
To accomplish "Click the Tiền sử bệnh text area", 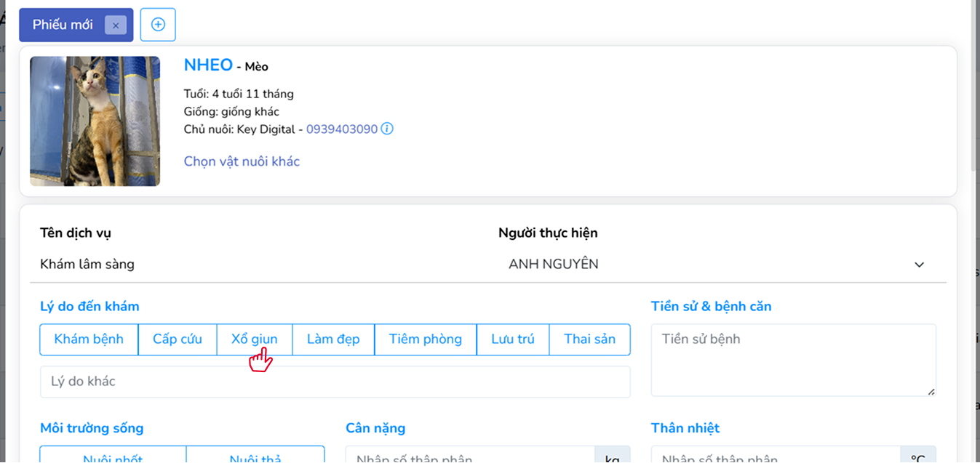I will [x=792, y=359].
